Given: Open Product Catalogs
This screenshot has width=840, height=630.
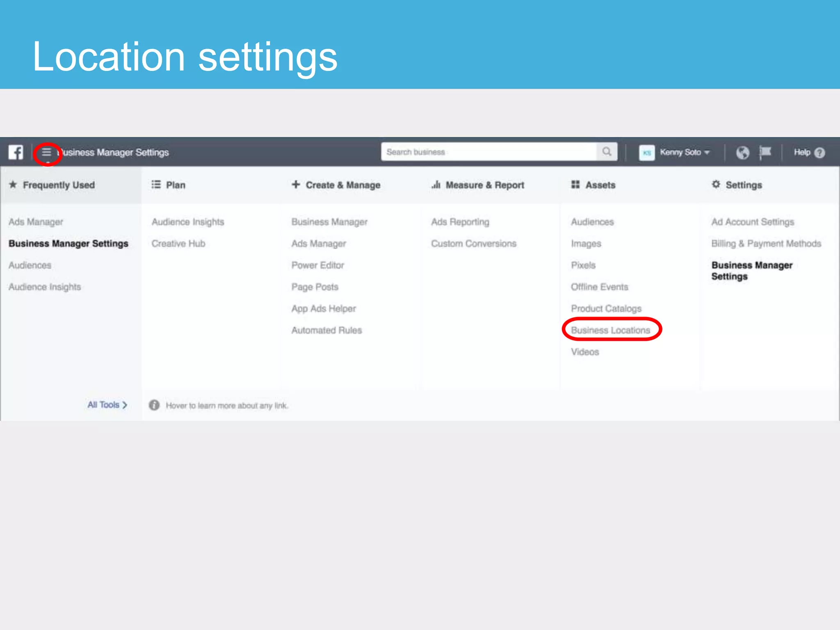Looking at the screenshot, I should pos(606,308).
